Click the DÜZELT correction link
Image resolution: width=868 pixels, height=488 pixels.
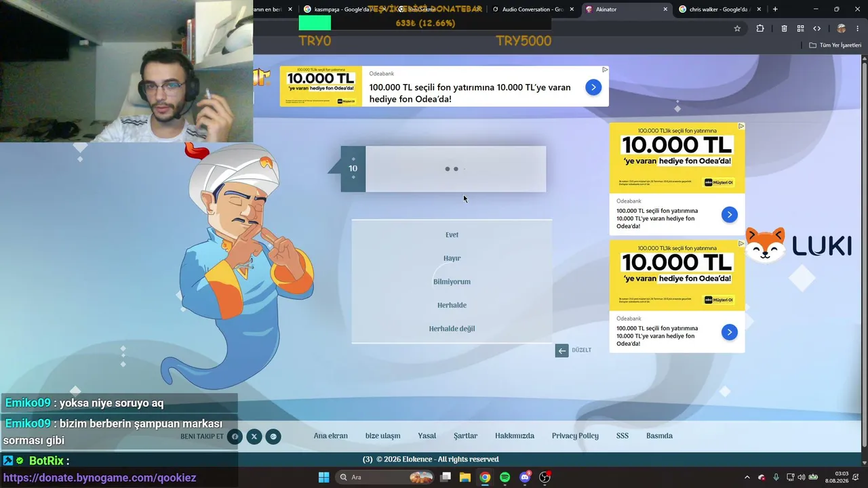[582, 350]
